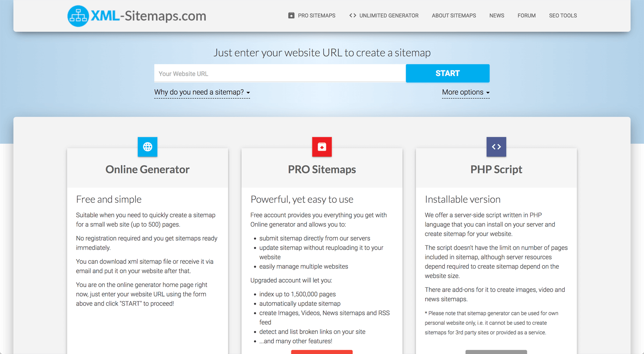Click 'Upgraded account will let you:' text
The image size is (644, 354).
291,281
